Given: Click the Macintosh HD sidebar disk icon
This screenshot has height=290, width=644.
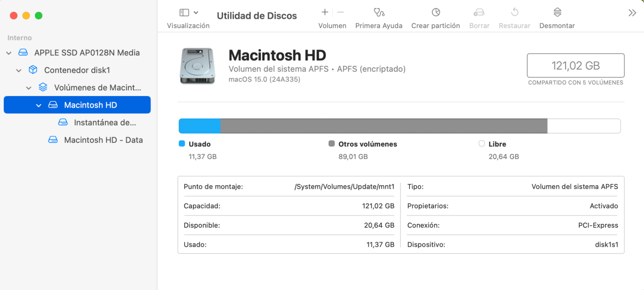Looking at the screenshot, I should tap(53, 105).
